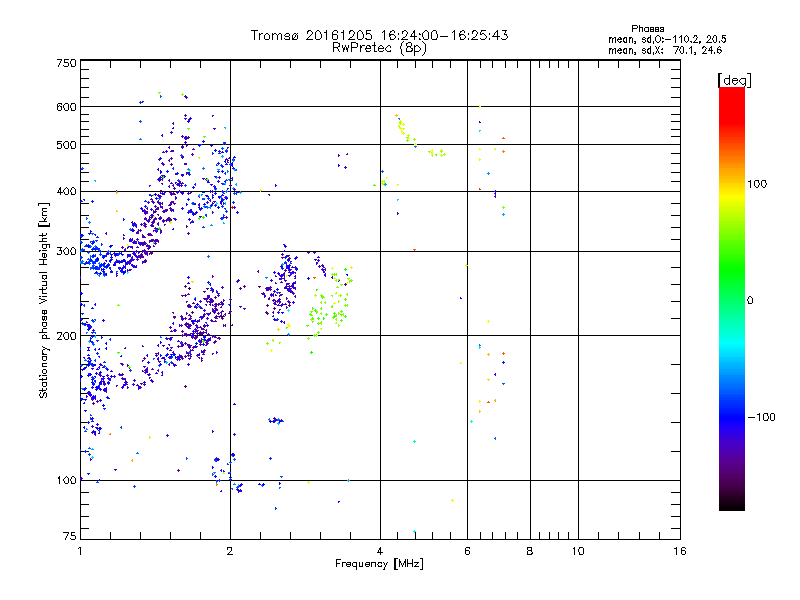
Task: Click the '400' y-axis tick label
Action: [x=66, y=192]
